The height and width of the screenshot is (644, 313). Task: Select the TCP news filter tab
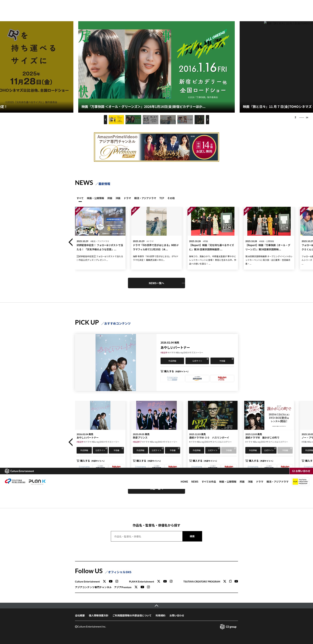click(x=162, y=198)
